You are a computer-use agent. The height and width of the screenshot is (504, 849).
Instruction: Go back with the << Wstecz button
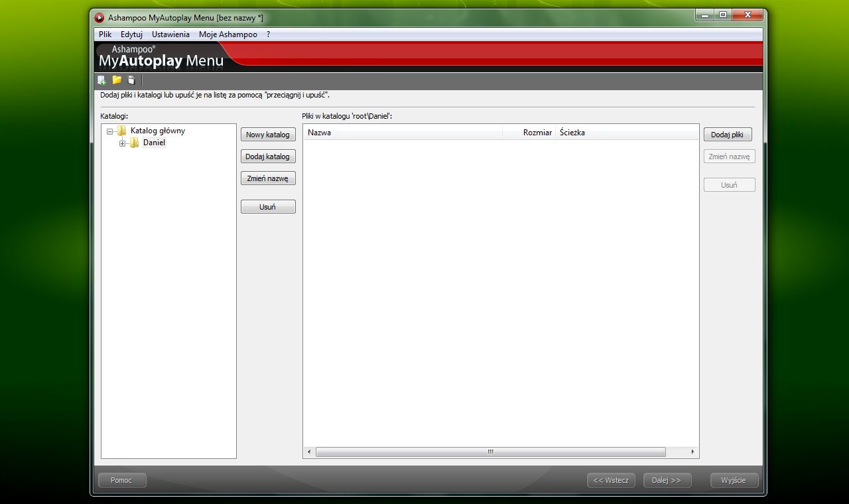pos(611,480)
